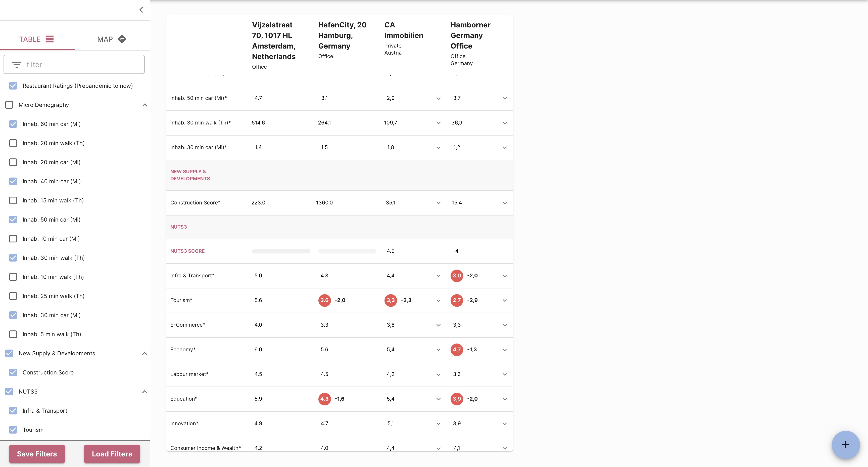
Task: Click the filter lines icon in search box
Action: tap(17, 64)
